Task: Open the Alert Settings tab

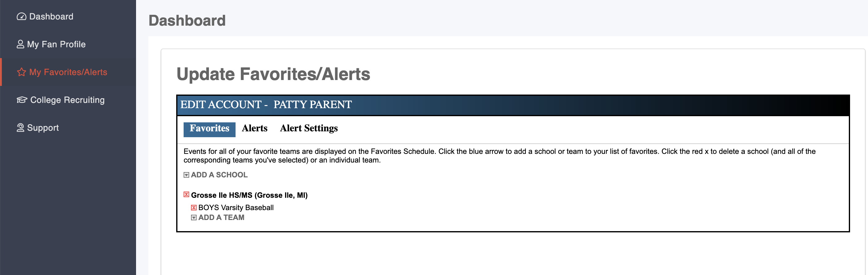Action: [308, 129]
